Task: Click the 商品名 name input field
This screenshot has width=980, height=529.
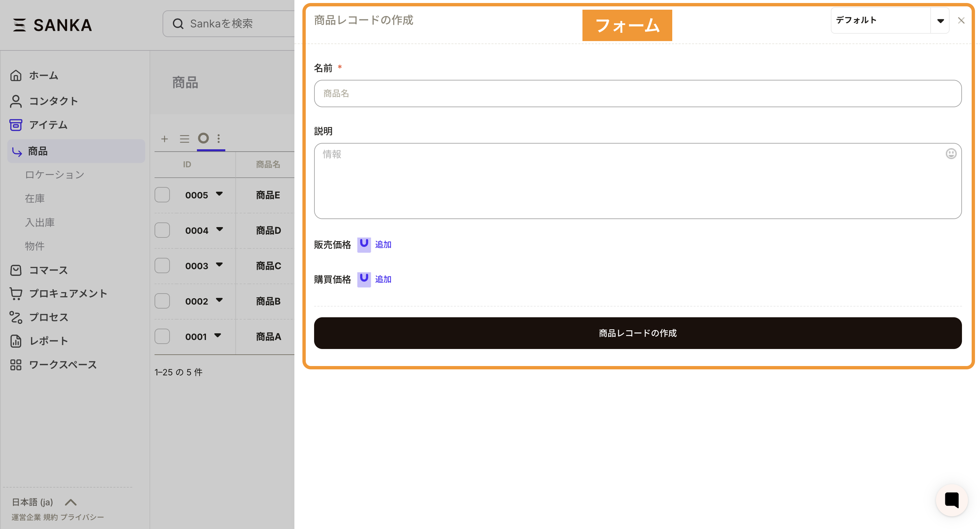Action: [x=638, y=94]
